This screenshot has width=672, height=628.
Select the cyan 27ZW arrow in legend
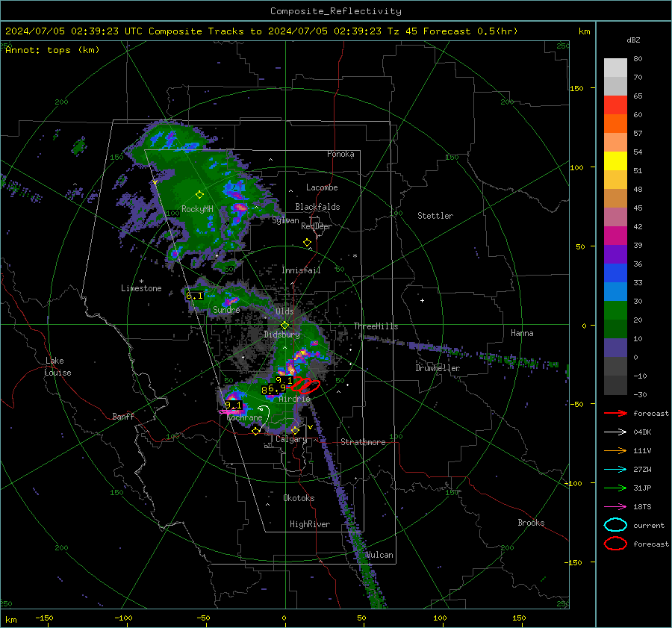click(615, 470)
